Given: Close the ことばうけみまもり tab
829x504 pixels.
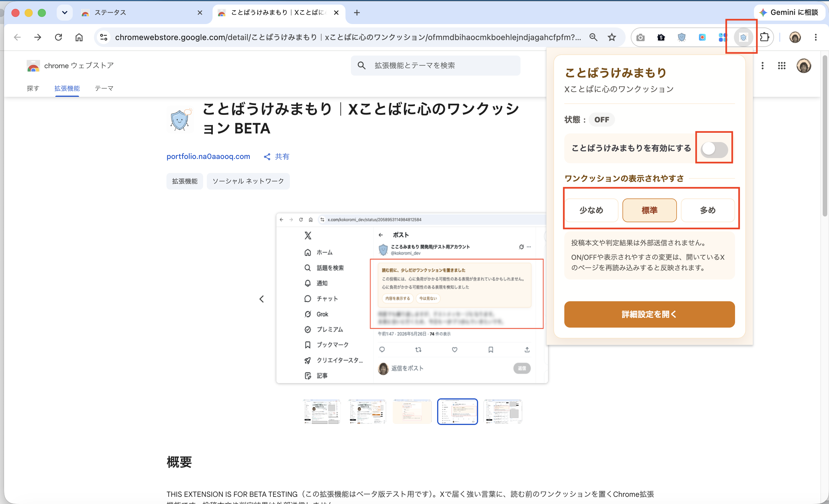Looking at the screenshot, I should pyautogui.click(x=336, y=13).
